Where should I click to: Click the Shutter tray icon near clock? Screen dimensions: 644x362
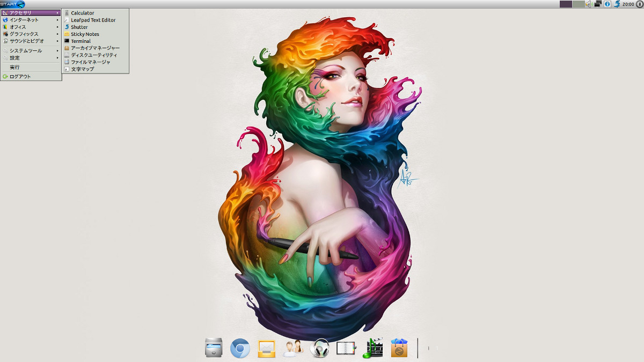[x=617, y=4]
